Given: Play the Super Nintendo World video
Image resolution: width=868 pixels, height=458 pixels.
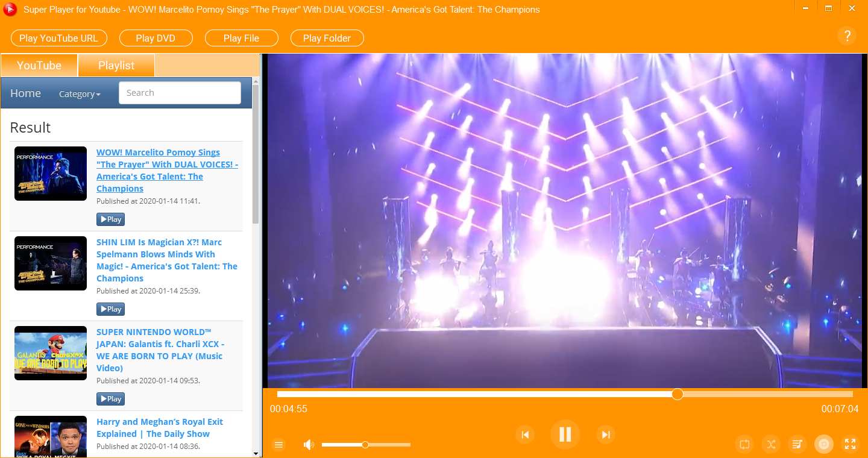Looking at the screenshot, I should (x=110, y=399).
